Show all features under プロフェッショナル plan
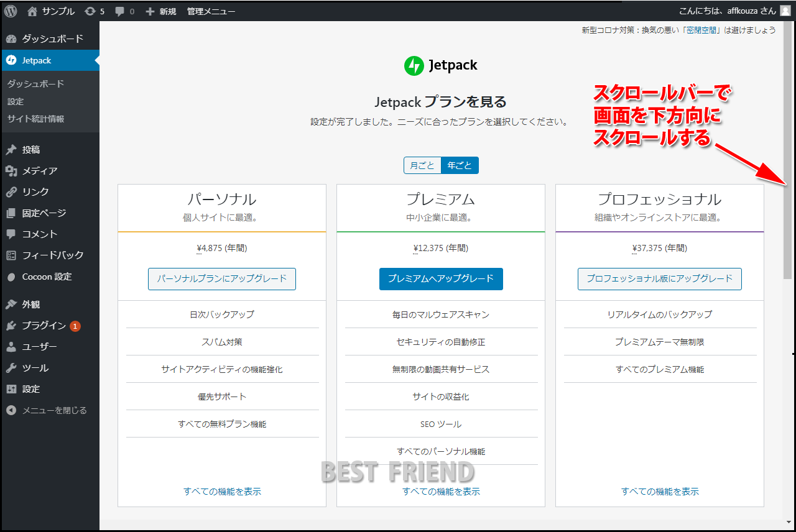This screenshot has width=796, height=532. [x=660, y=492]
